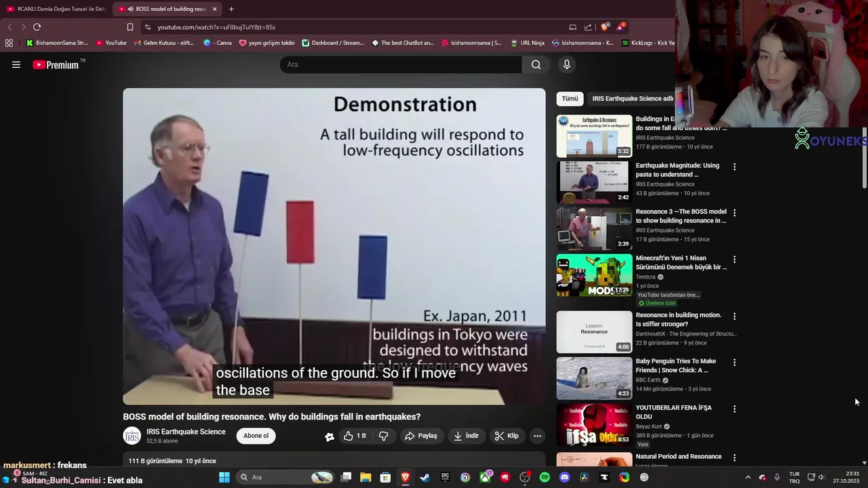
Task: Open Brave Rewards triangle icon
Action: point(621,27)
